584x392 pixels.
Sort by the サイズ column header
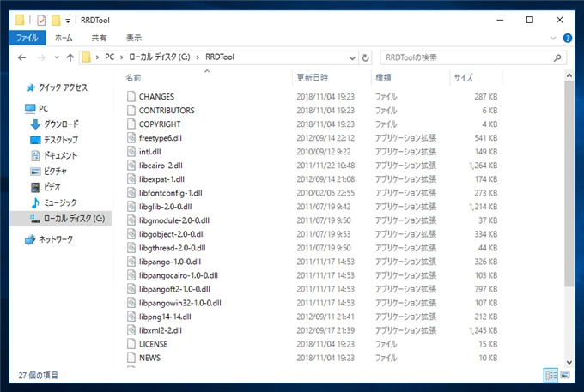[463, 78]
